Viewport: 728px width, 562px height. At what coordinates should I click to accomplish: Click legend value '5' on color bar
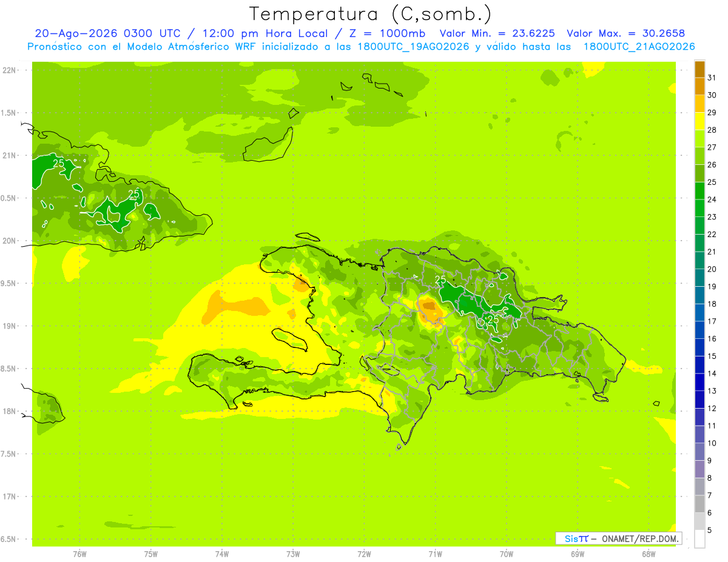pos(710,530)
